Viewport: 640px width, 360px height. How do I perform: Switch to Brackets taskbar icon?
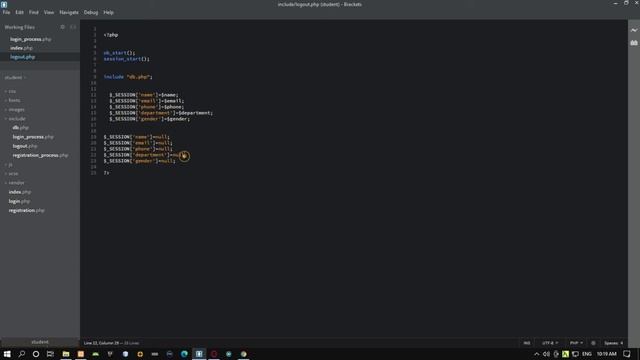click(x=199, y=354)
